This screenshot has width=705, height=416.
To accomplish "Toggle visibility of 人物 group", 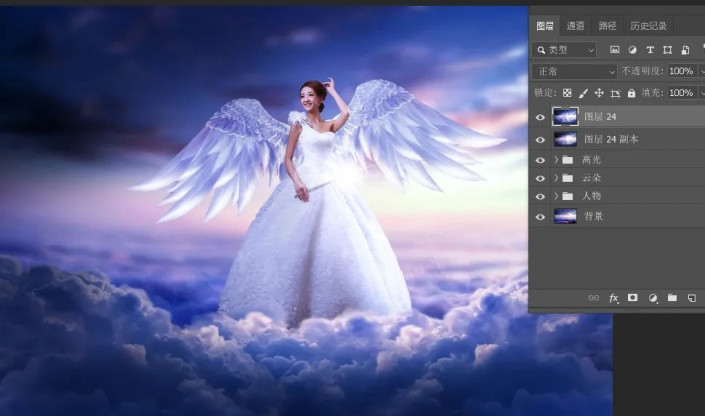I will [x=540, y=197].
